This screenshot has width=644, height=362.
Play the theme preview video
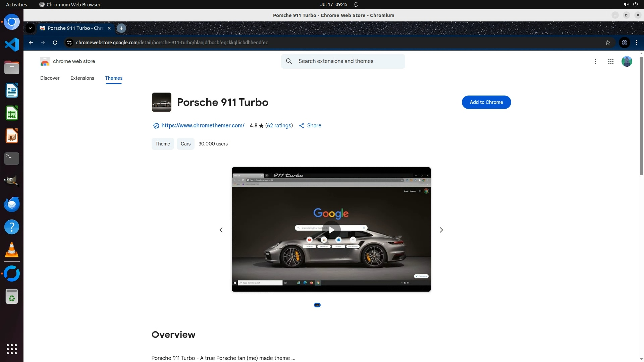pos(331,230)
